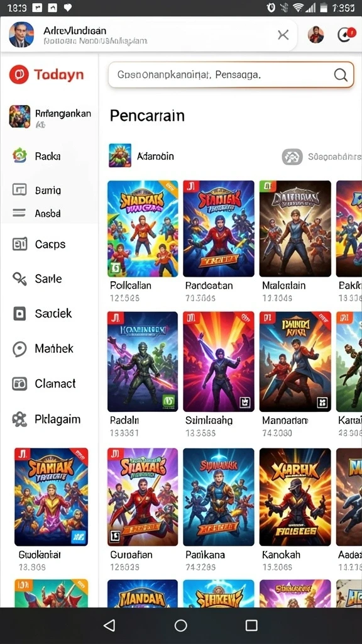Click the search input field
362x644 pixels.
pyautogui.click(x=231, y=75)
